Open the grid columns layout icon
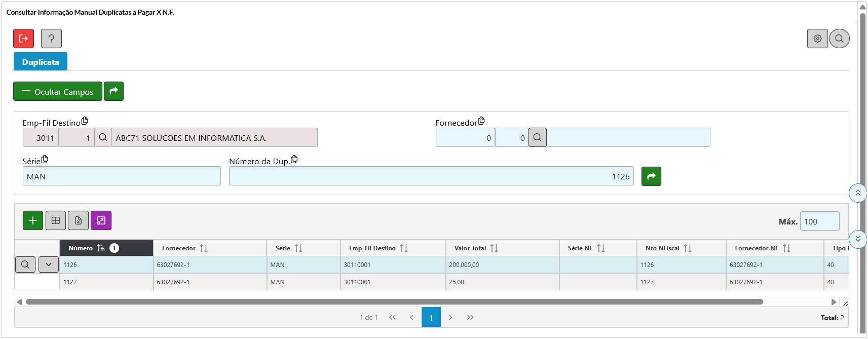The image size is (868, 339). click(56, 220)
